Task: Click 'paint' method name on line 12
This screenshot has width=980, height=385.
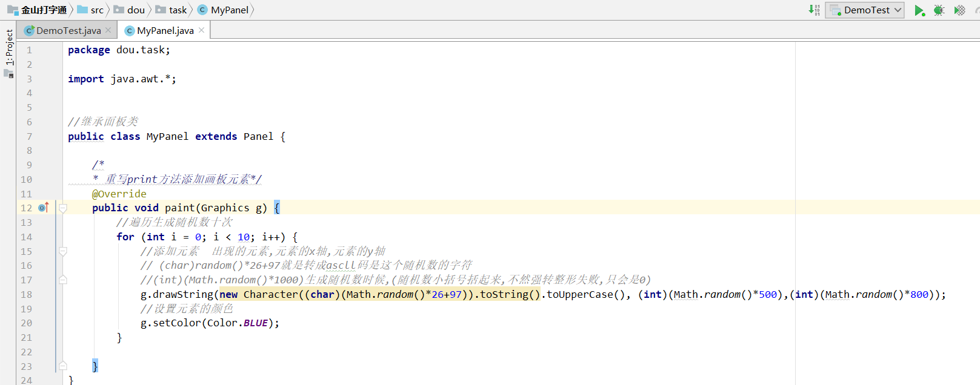Action: [179, 208]
